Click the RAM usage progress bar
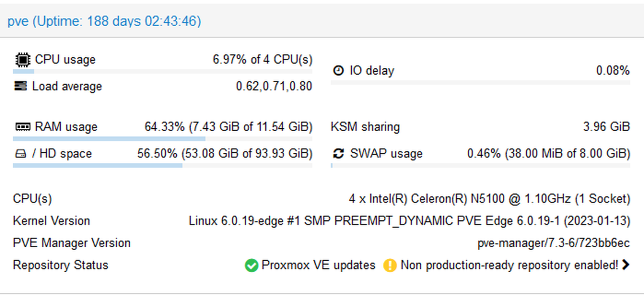Screen dimensions: 644x295 [162, 138]
